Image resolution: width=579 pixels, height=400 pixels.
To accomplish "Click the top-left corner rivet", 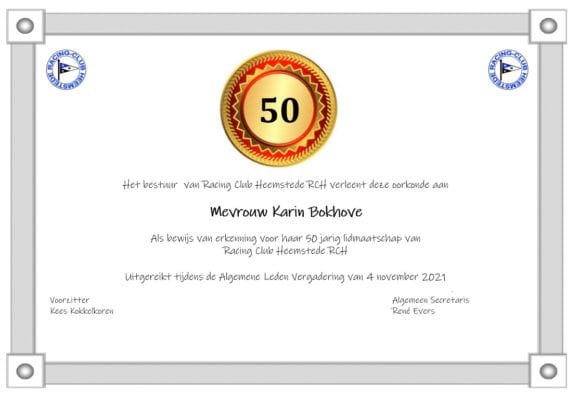I will (25, 26).
